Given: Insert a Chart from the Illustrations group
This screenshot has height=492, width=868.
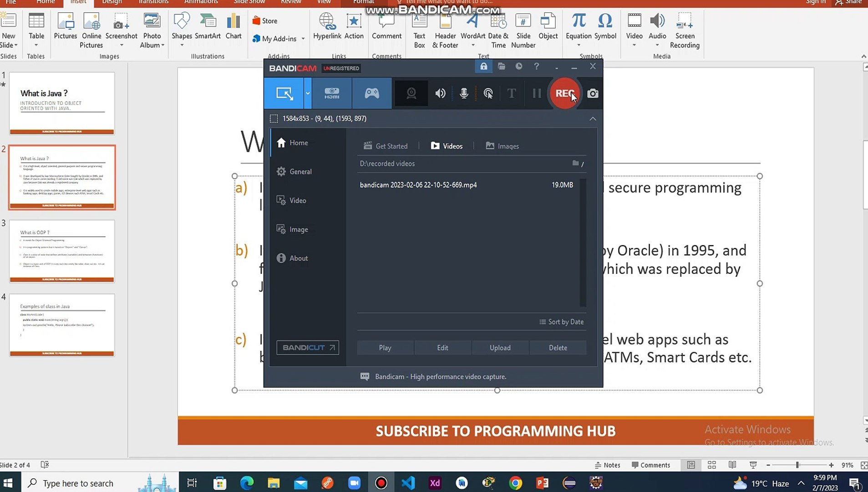Looking at the screenshot, I should 233,27.
